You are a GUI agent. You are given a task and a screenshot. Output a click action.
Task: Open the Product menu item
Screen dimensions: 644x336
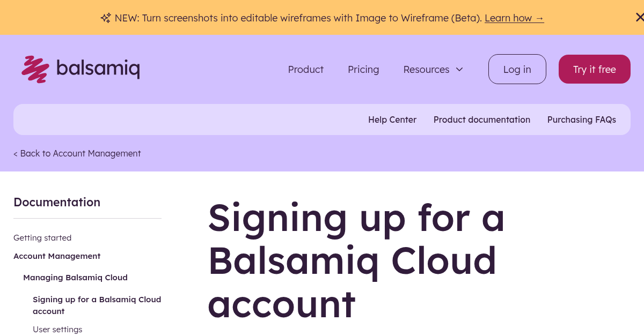[x=305, y=69]
